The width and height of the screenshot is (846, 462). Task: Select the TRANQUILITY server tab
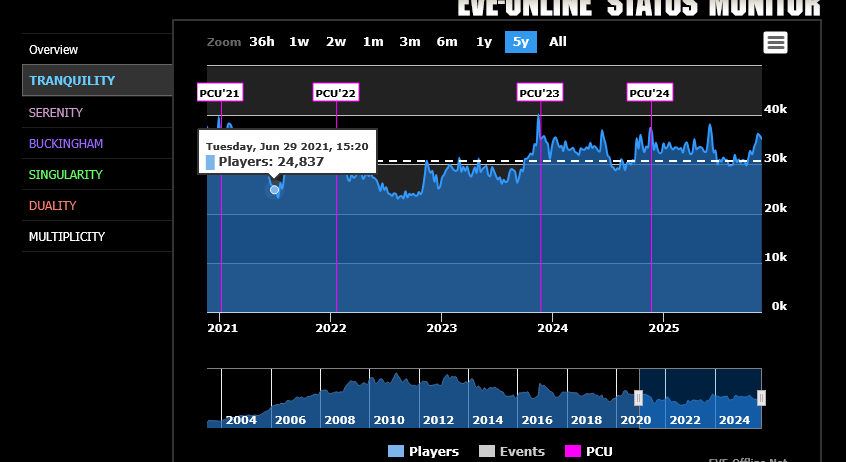[97, 80]
